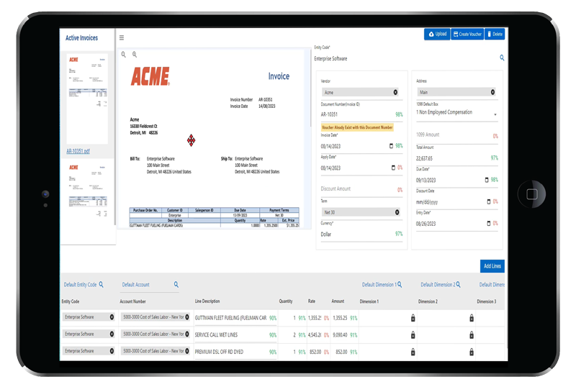
Task: Open Due Date calendar picker
Action: 487,180
